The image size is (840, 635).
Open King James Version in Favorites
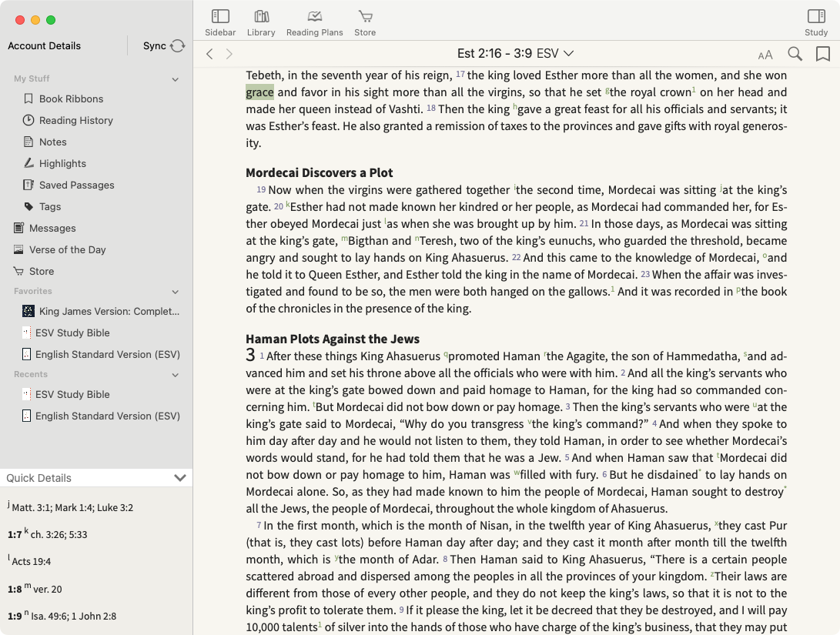click(x=102, y=311)
